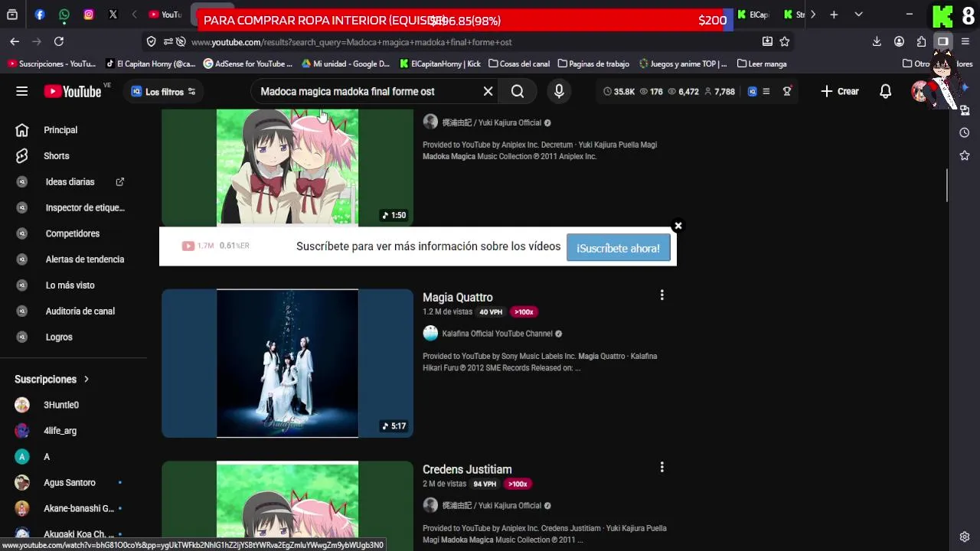The image size is (980, 551).
Task: Open the thumbnail of the 1:50 video
Action: coord(287,167)
